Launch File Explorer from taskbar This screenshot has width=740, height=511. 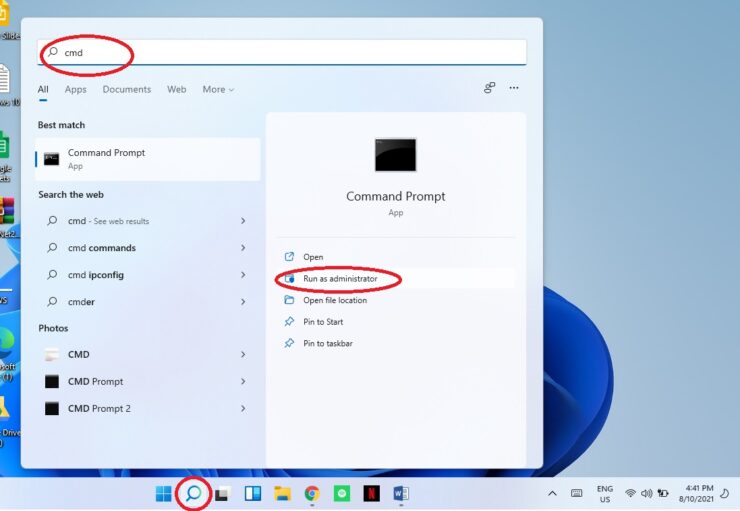coord(282,493)
